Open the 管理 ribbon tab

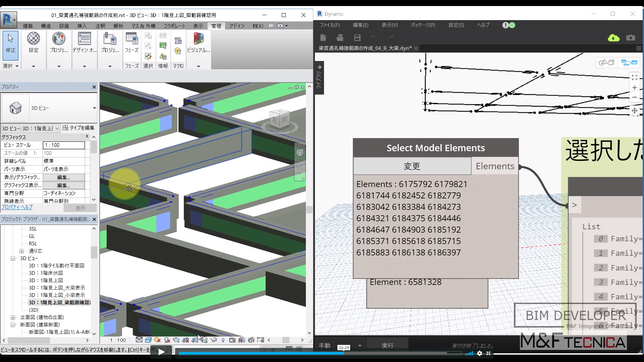click(x=216, y=26)
